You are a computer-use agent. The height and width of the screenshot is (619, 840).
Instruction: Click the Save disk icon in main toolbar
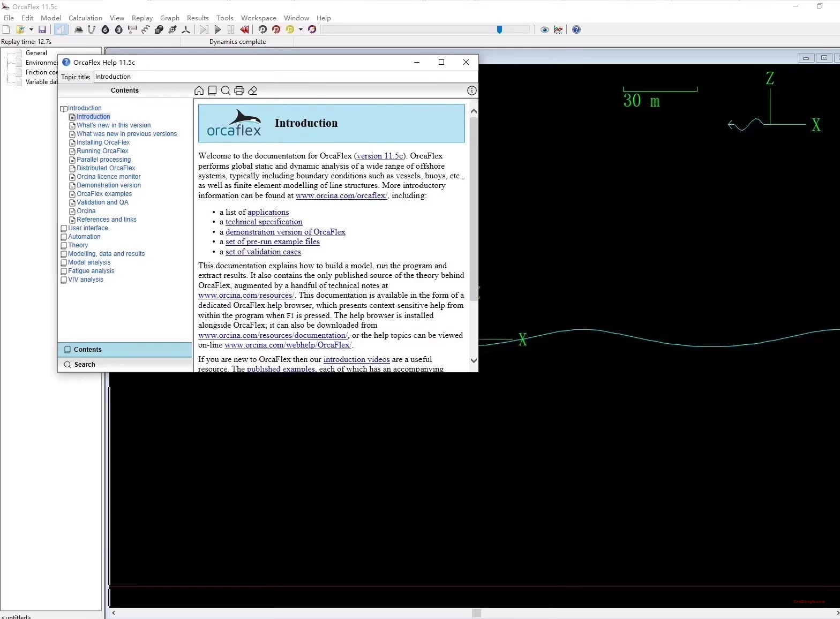tap(42, 29)
